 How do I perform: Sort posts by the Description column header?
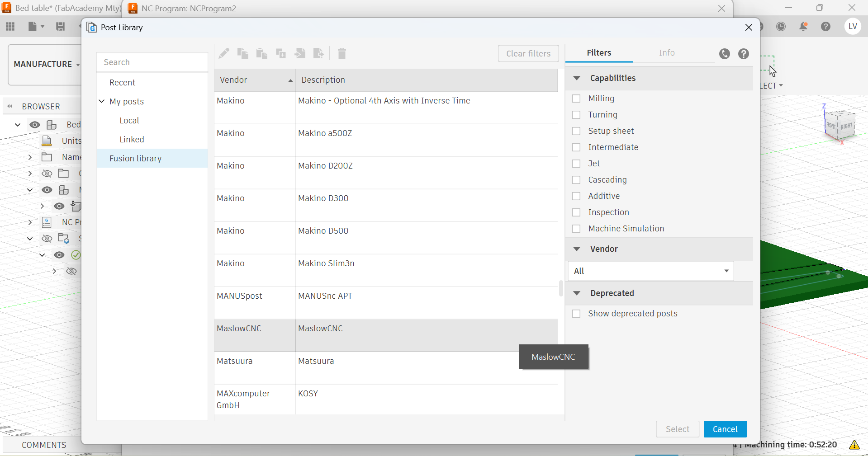427,80
